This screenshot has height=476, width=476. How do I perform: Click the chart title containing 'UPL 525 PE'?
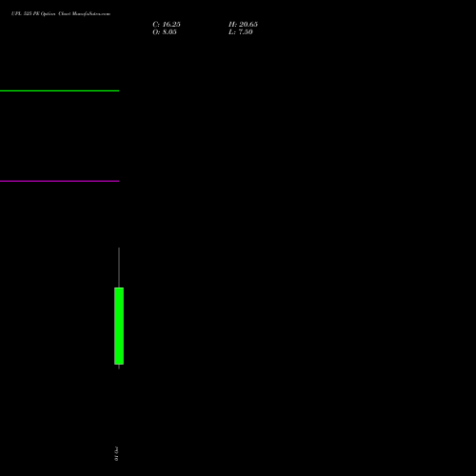click(61, 13)
